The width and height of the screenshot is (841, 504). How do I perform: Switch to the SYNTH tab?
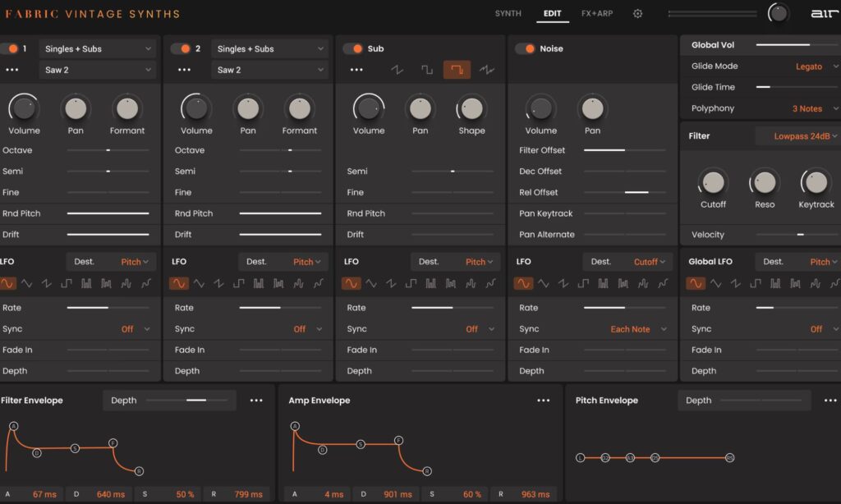[x=508, y=13]
